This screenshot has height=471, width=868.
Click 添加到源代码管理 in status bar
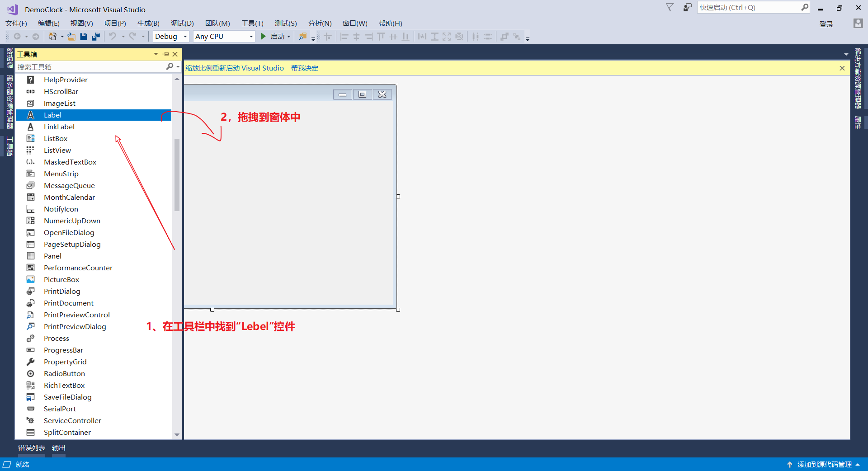[824, 465]
